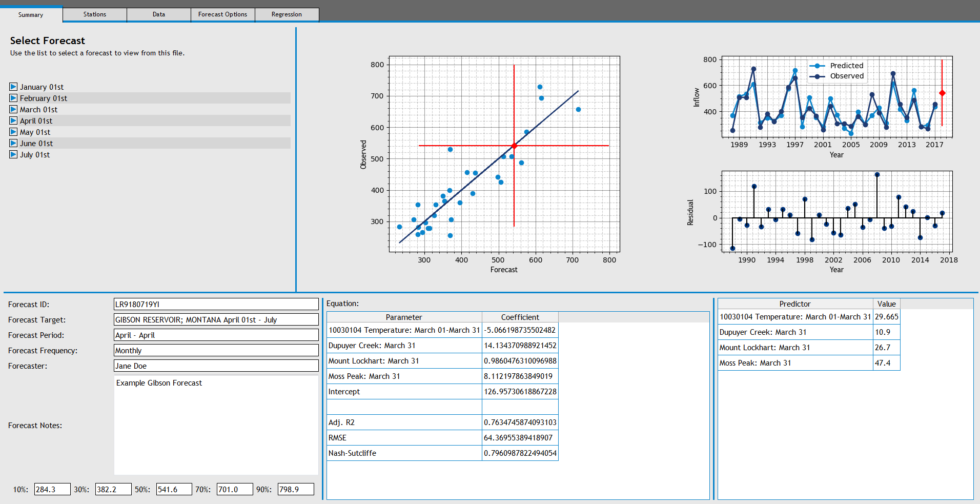
Task: Click the Forecast Target field
Action: coord(216,319)
